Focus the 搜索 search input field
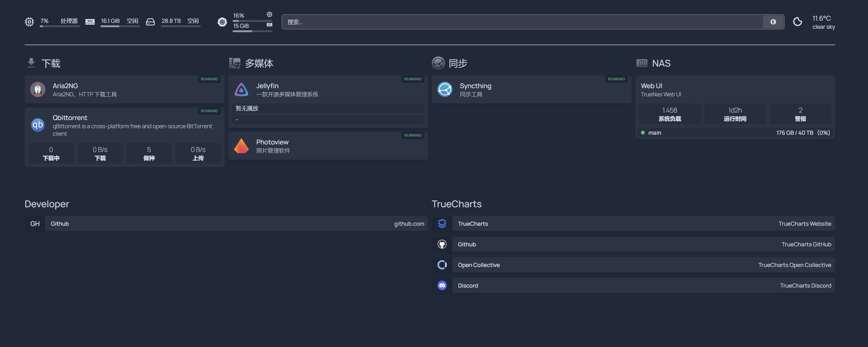 click(522, 22)
